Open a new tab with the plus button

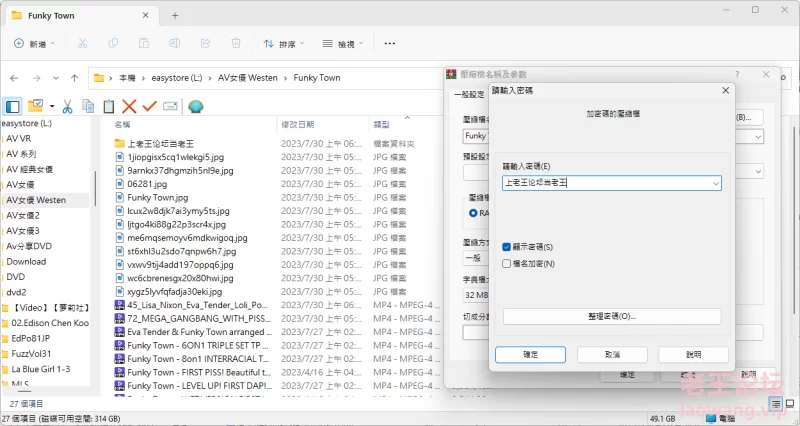pyautogui.click(x=175, y=15)
